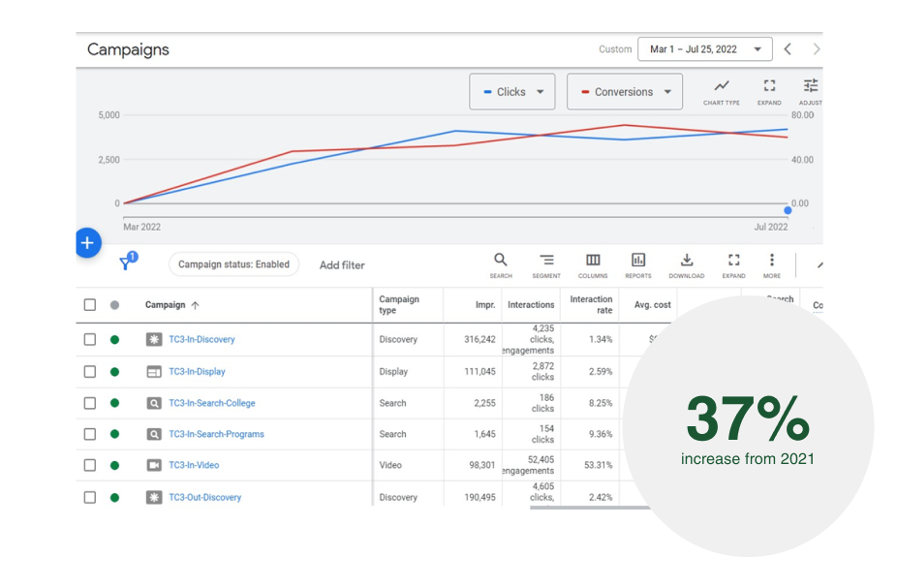Sort by Interactions column header
The image size is (897, 588).
pyautogui.click(x=531, y=305)
